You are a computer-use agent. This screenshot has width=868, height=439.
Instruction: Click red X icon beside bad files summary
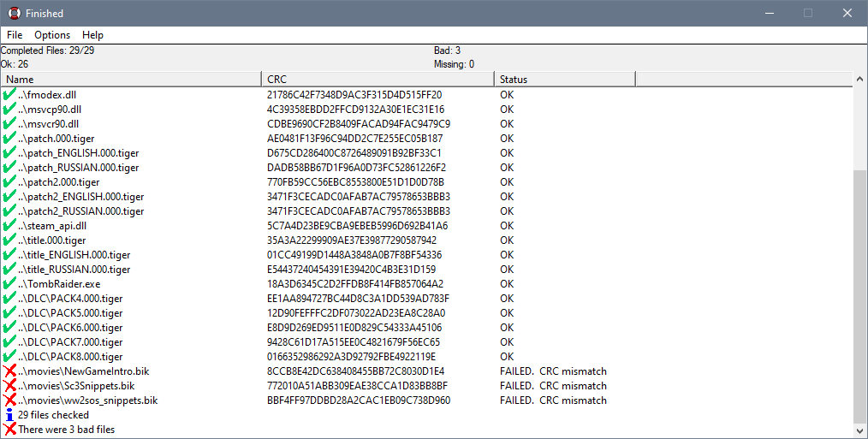point(9,430)
